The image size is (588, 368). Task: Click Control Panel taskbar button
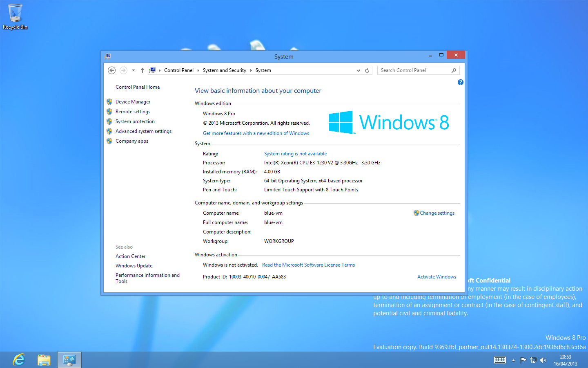click(69, 360)
